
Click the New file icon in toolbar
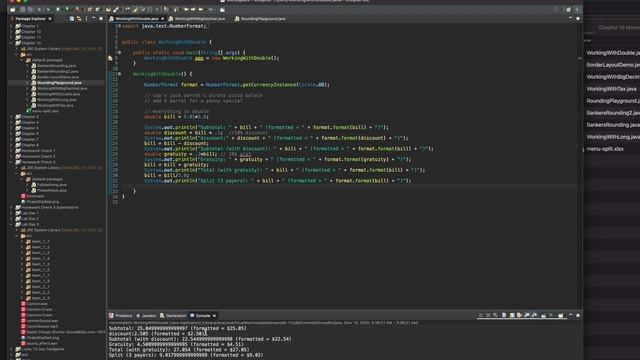13,9
